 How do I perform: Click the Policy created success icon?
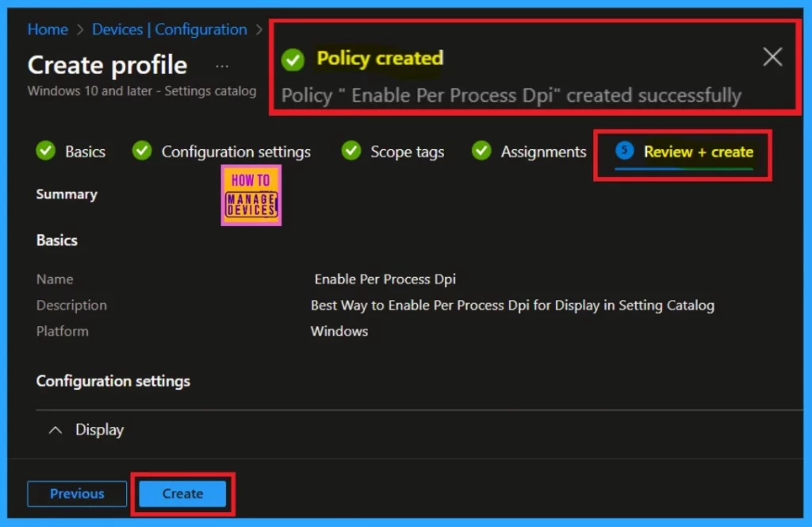tap(293, 60)
